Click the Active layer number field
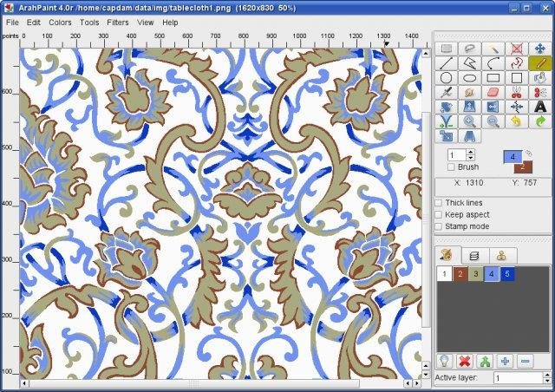The width and height of the screenshot is (555, 392). 519,378
